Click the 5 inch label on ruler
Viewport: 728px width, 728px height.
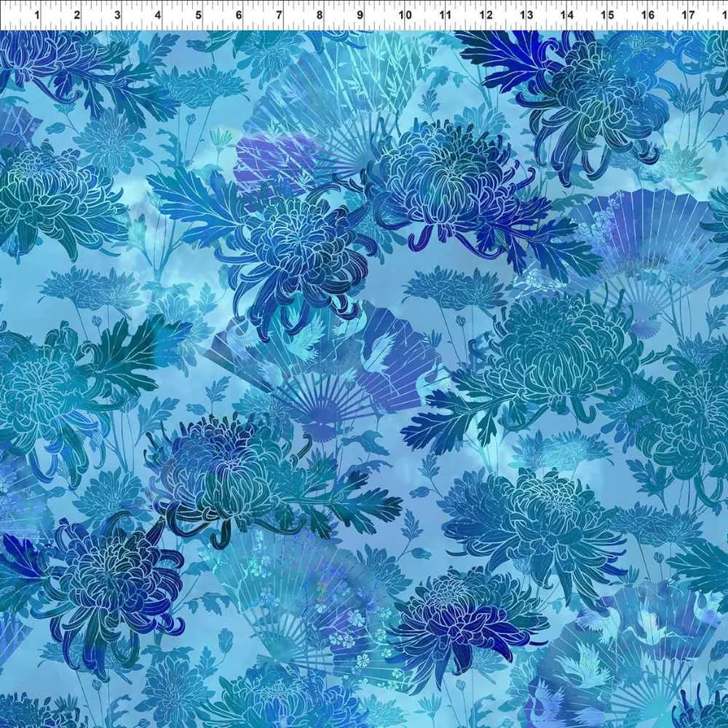[198, 15]
